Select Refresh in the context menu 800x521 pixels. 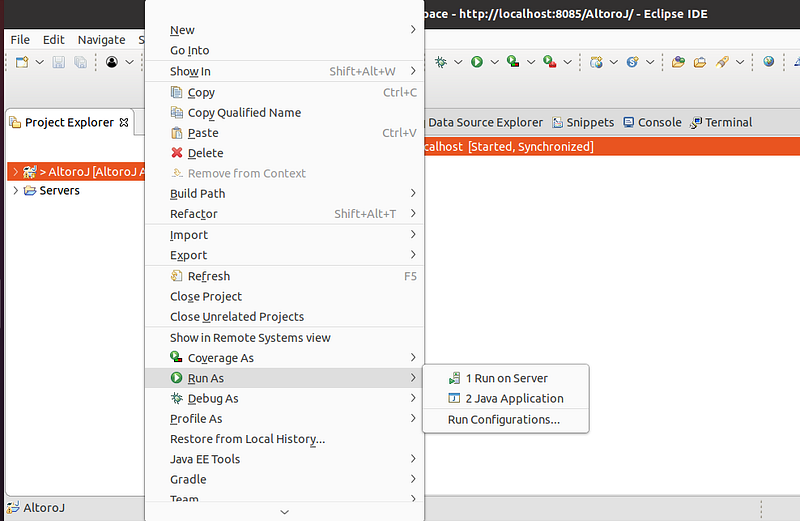point(208,276)
